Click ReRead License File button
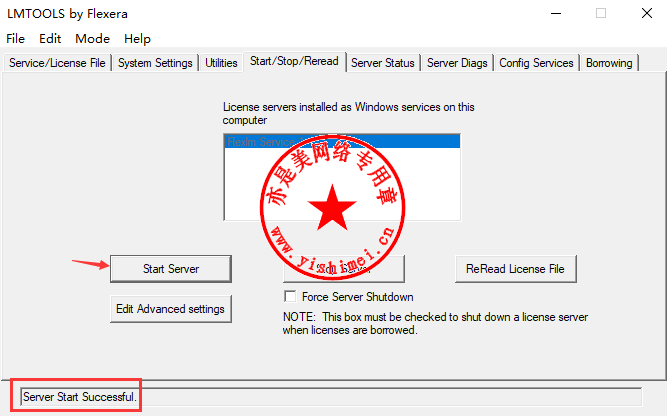The image size is (667, 416). click(516, 269)
